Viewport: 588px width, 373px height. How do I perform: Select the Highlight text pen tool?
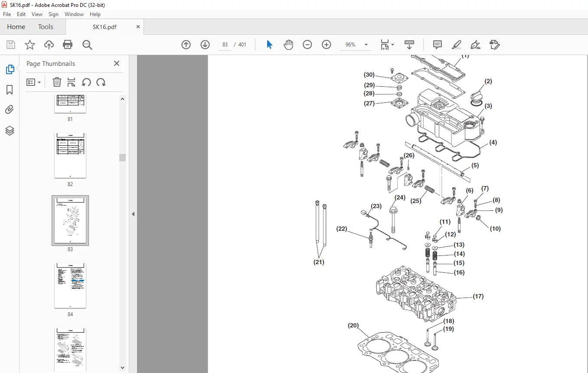[x=457, y=45]
